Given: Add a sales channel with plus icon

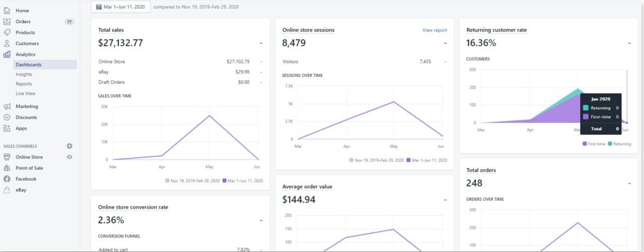Looking at the screenshot, I should [x=70, y=146].
